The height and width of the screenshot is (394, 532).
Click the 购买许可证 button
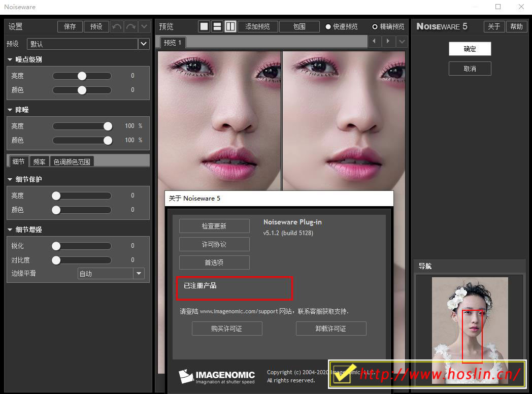tap(227, 329)
